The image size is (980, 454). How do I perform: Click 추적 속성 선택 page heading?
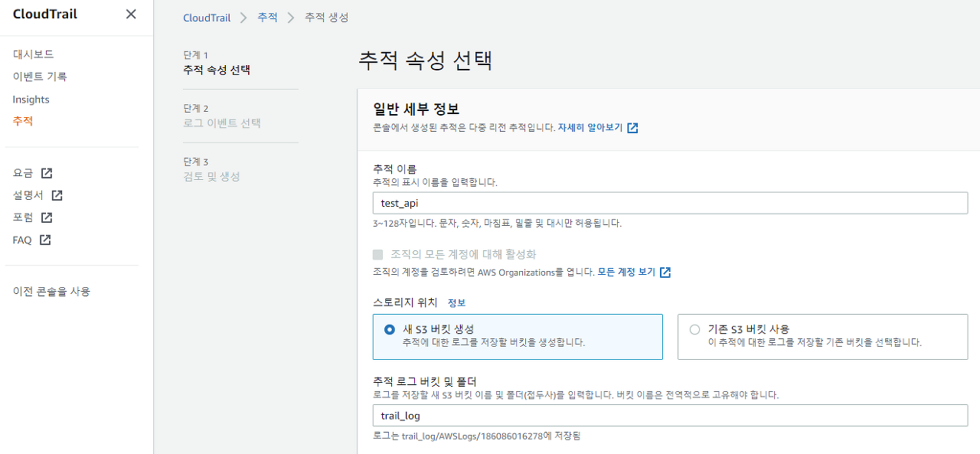(x=425, y=60)
